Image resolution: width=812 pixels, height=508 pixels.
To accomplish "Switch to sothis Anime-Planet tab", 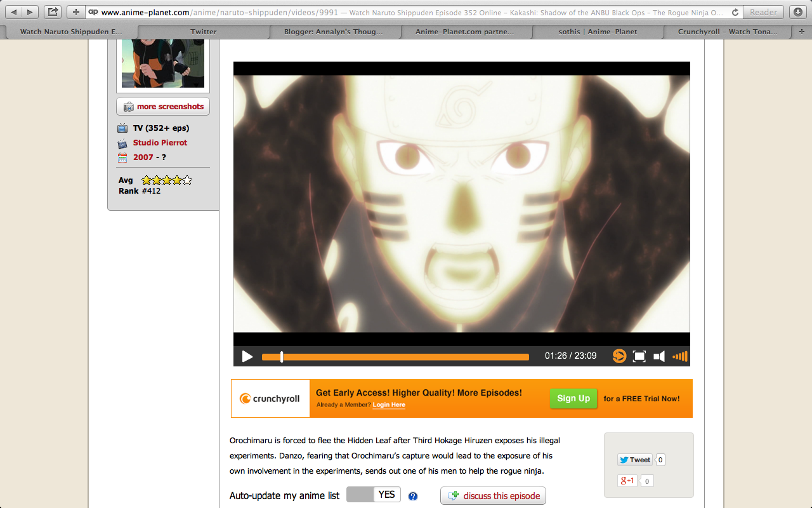I will pyautogui.click(x=598, y=32).
